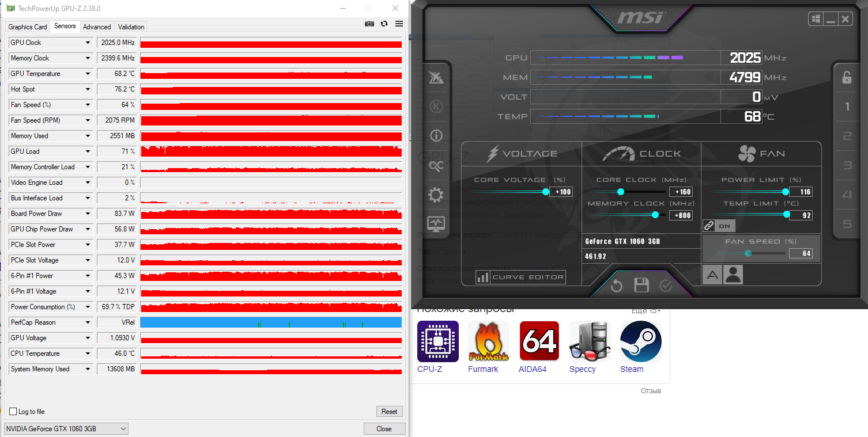Adjust the Core Voltage slider handle
The height and width of the screenshot is (437, 868).
[x=546, y=192]
